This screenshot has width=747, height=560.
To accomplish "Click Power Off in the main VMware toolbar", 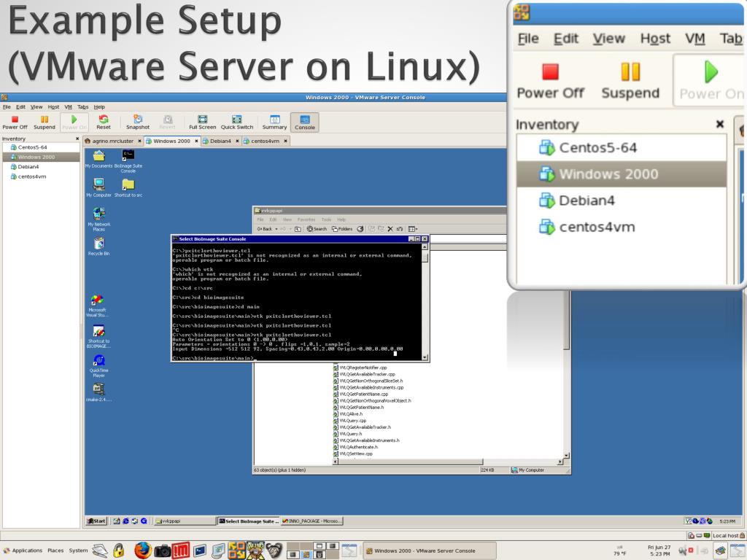I will (x=15, y=122).
